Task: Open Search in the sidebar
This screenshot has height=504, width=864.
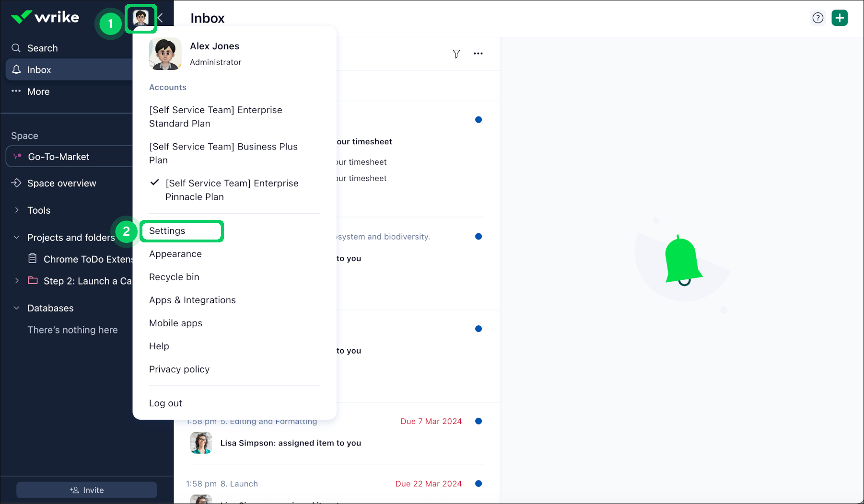Action: (42, 48)
